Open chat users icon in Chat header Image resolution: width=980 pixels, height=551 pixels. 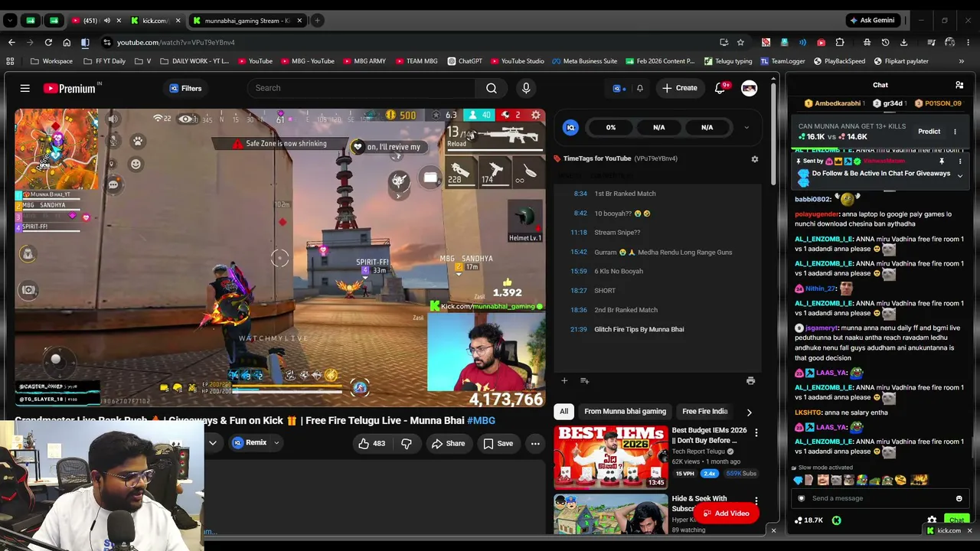pos(959,85)
